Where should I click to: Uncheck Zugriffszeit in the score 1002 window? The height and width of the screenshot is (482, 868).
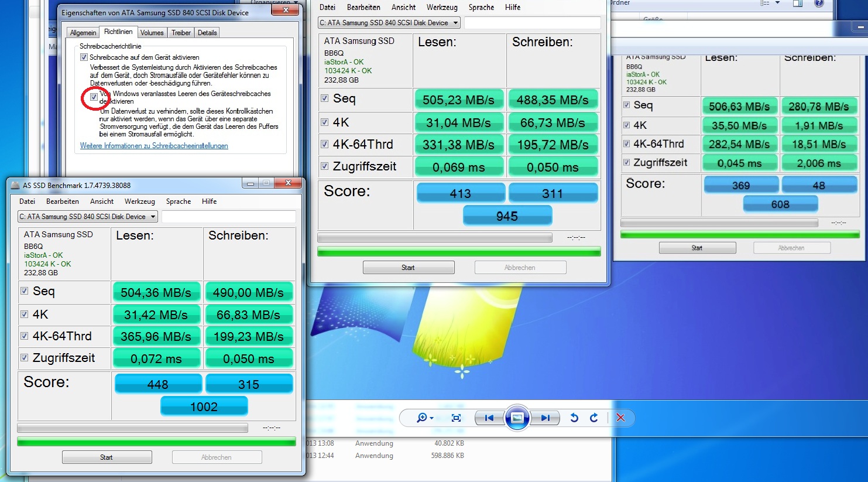click(x=24, y=358)
